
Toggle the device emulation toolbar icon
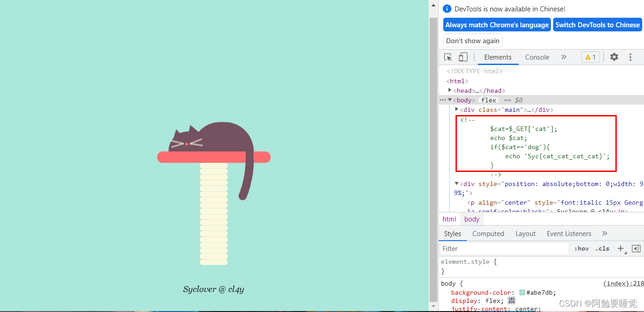tap(463, 57)
